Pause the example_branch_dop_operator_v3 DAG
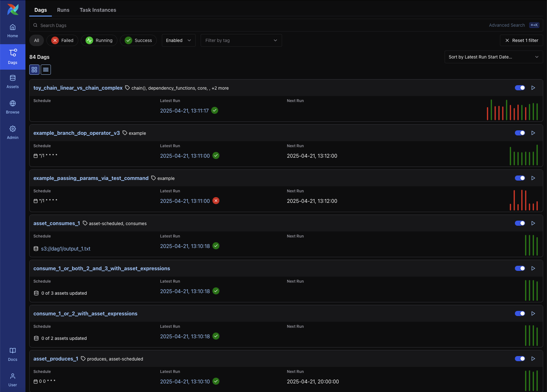Screen dimensions: 547x392 point(520,133)
